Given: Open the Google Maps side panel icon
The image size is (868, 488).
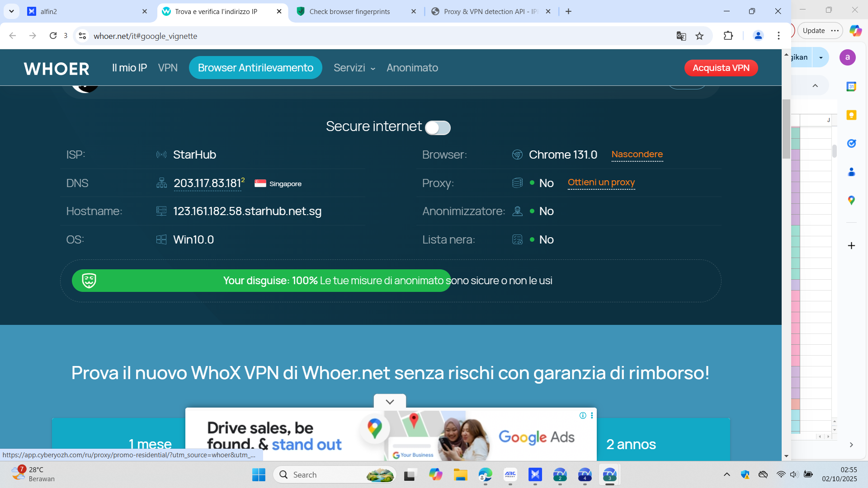Looking at the screenshot, I should tap(851, 200).
